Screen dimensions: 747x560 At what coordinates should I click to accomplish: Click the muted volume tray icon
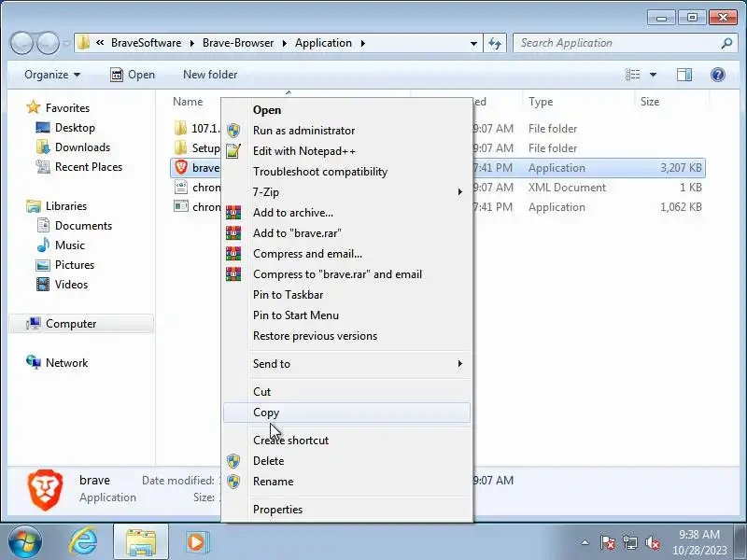[x=652, y=543]
